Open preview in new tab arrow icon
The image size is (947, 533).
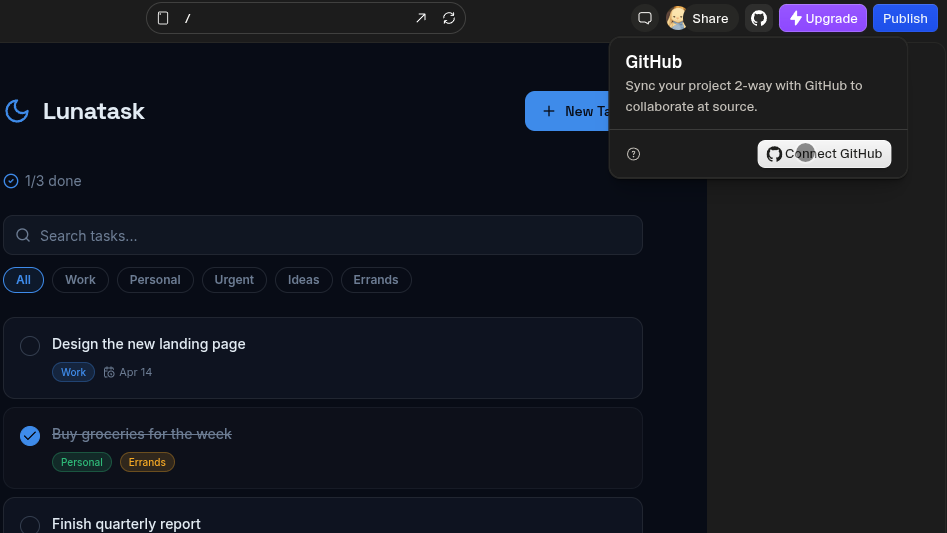click(x=421, y=18)
